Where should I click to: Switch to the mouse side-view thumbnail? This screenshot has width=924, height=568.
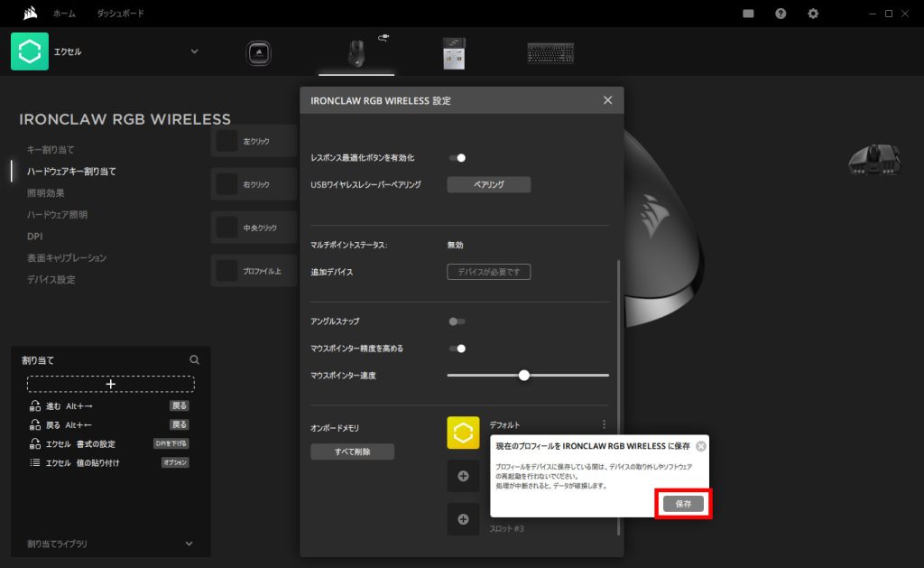pos(874,159)
